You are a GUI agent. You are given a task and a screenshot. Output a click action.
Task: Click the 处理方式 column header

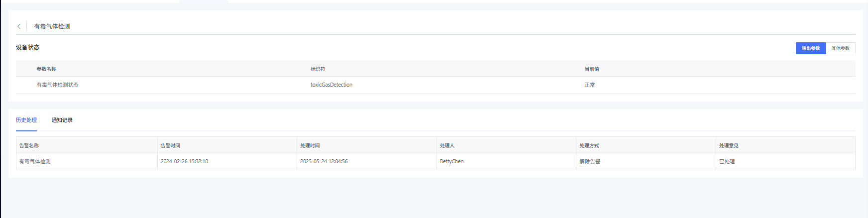(589, 146)
